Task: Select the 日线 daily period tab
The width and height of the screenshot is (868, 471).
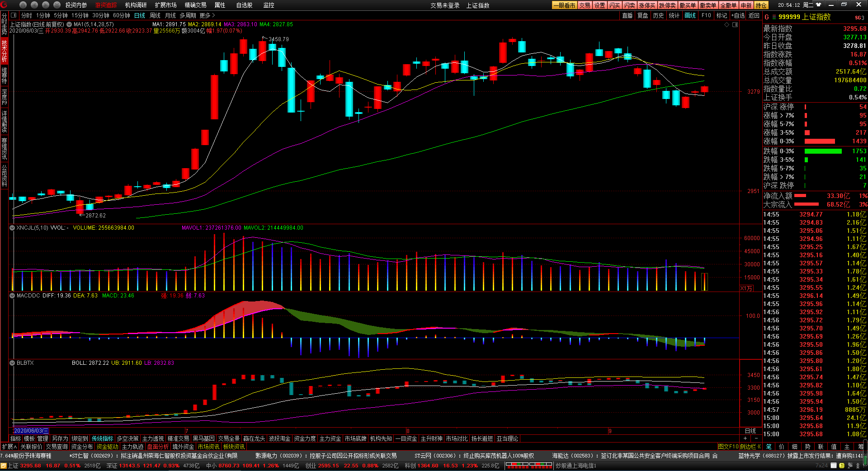Action: coord(140,15)
